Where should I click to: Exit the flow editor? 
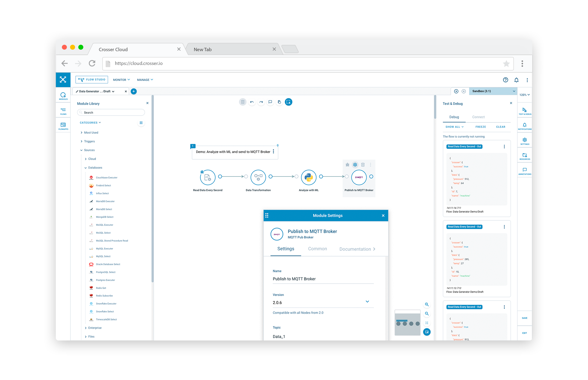(525, 333)
